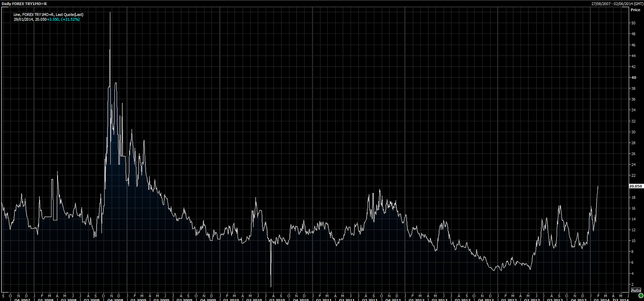
Task: Click the 10 price axis label
Action: tap(634, 241)
